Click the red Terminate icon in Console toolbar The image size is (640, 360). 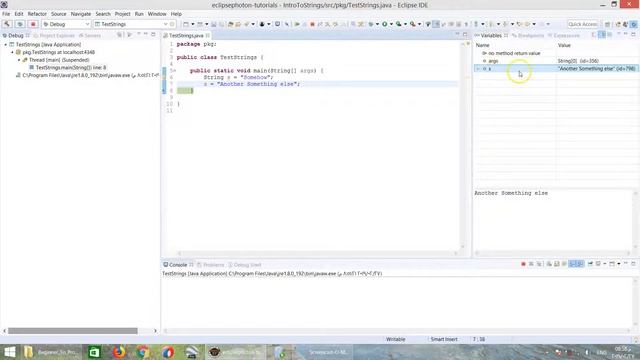pos(523,264)
